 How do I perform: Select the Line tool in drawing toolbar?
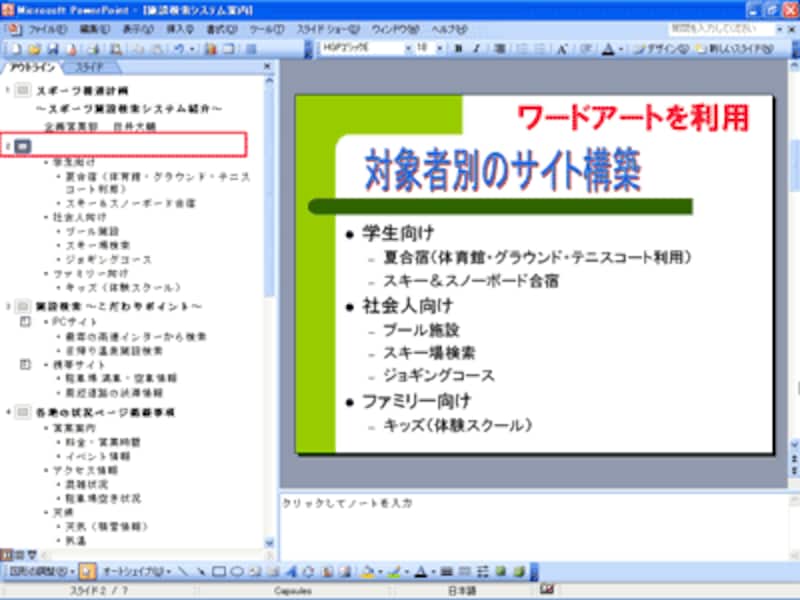tap(182, 572)
